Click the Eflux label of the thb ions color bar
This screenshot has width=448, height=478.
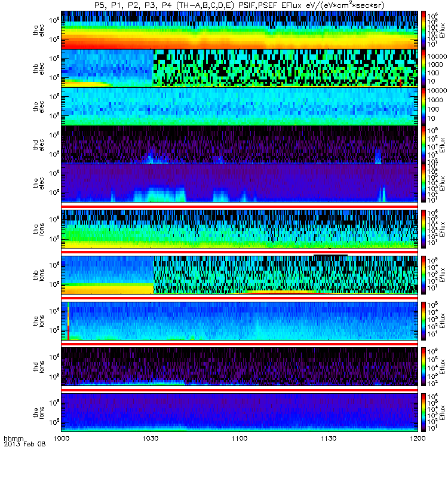[x=443, y=275]
